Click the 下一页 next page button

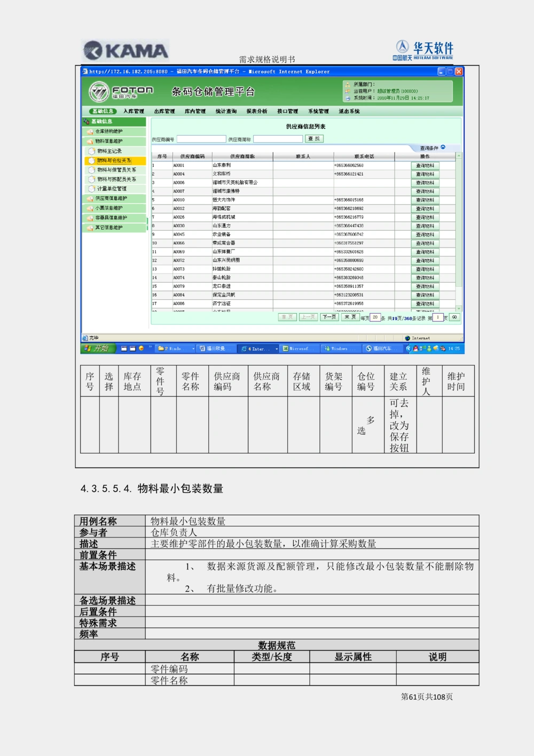coord(328,316)
